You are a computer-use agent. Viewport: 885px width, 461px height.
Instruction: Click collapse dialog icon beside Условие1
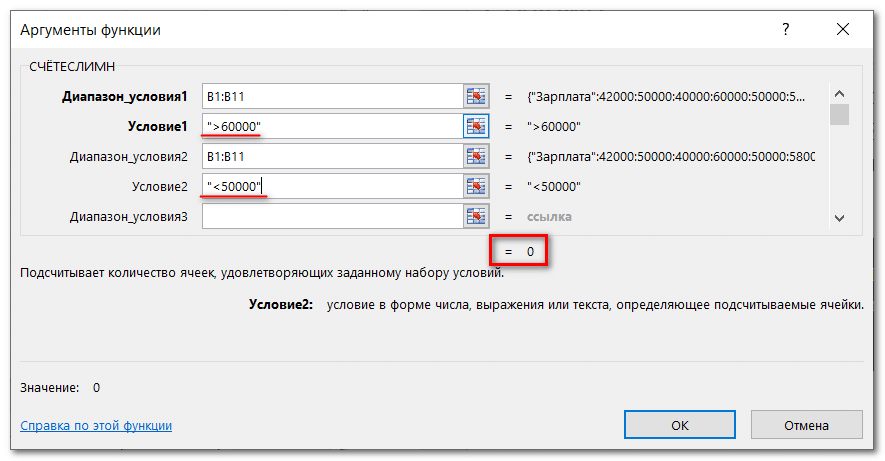476,126
